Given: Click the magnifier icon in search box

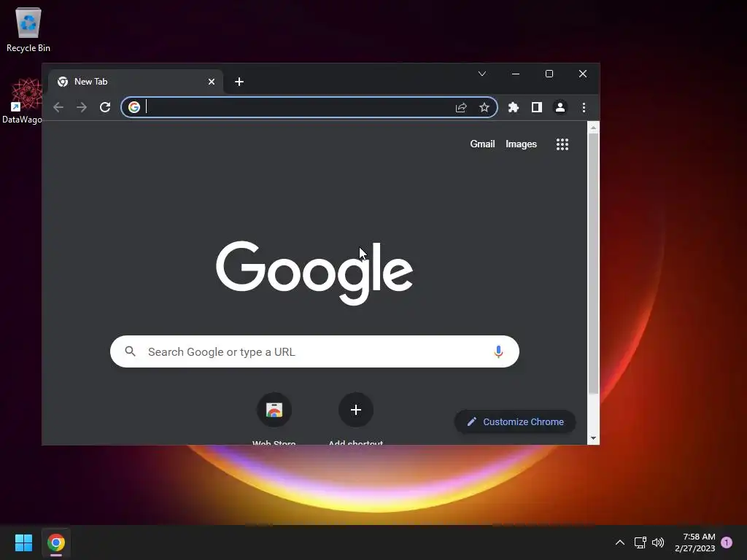Looking at the screenshot, I should click(130, 351).
